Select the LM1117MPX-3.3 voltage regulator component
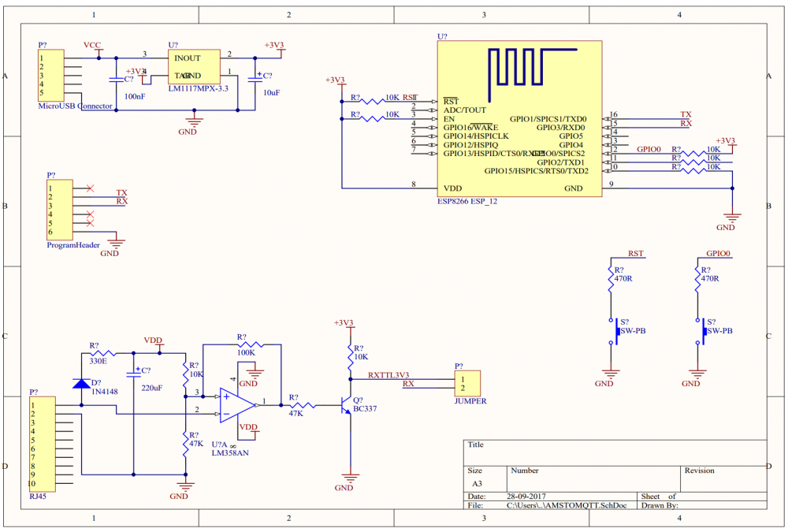 coord(194,67)
